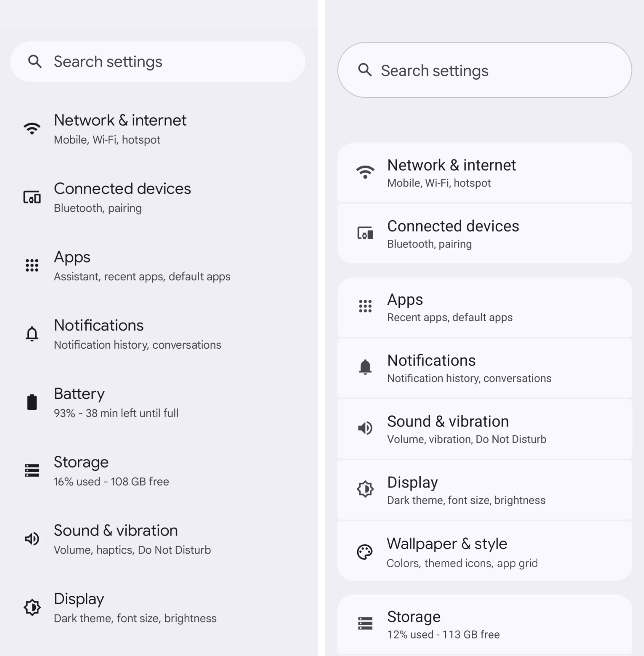Viewport: 644px width, 656px height.
Task: Click the magnifier icon in the outlined search bar
Action: pyautogui.click(x=365, y=70)
